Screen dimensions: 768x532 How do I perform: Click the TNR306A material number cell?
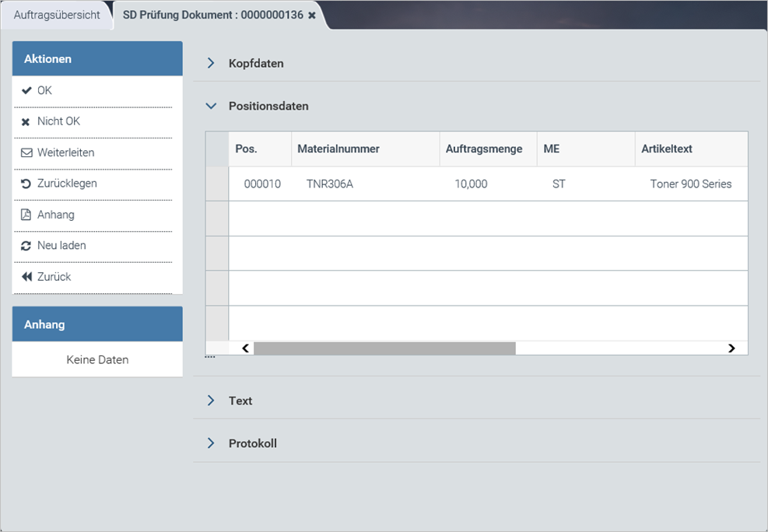tap(330, 184)
